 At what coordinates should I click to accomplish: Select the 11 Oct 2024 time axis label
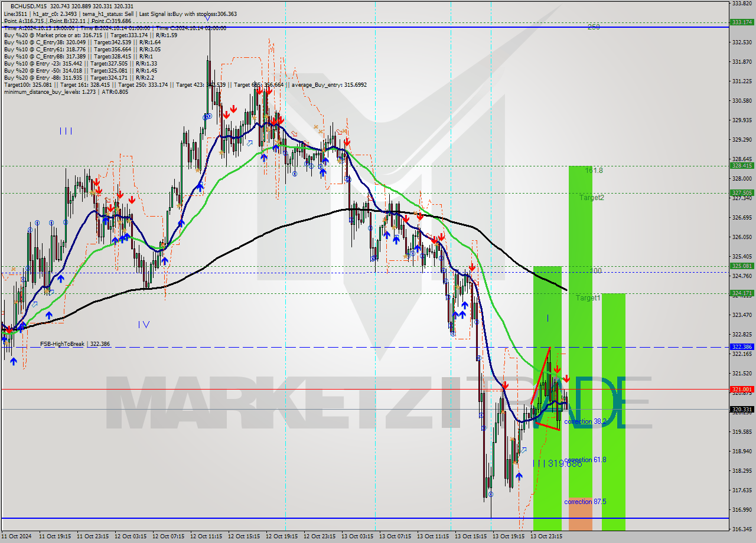click(17, 537)
